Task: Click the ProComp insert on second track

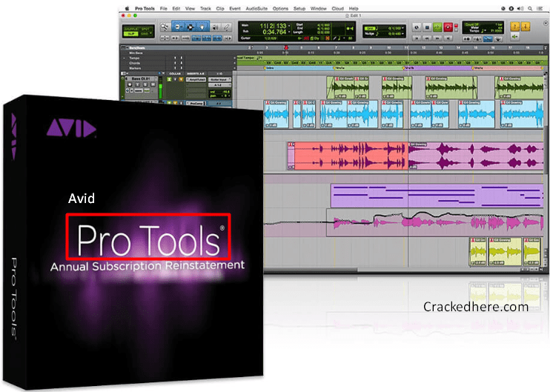Action: [196, 104]
